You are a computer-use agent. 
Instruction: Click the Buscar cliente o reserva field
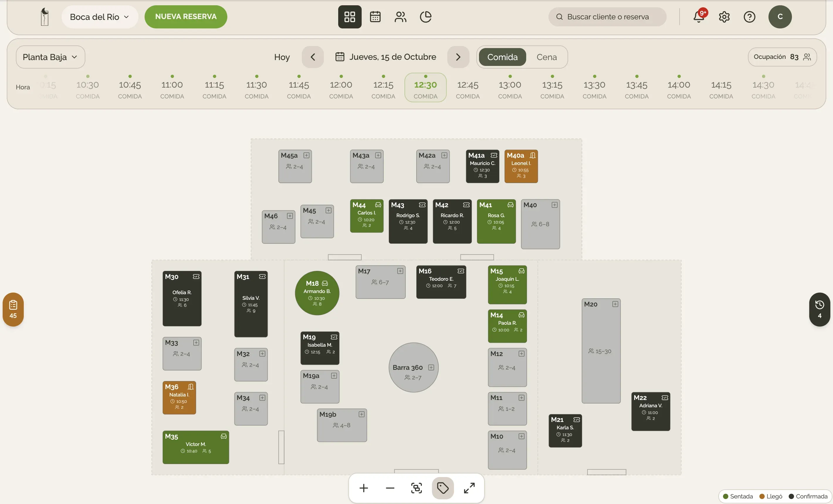point(607,16)
